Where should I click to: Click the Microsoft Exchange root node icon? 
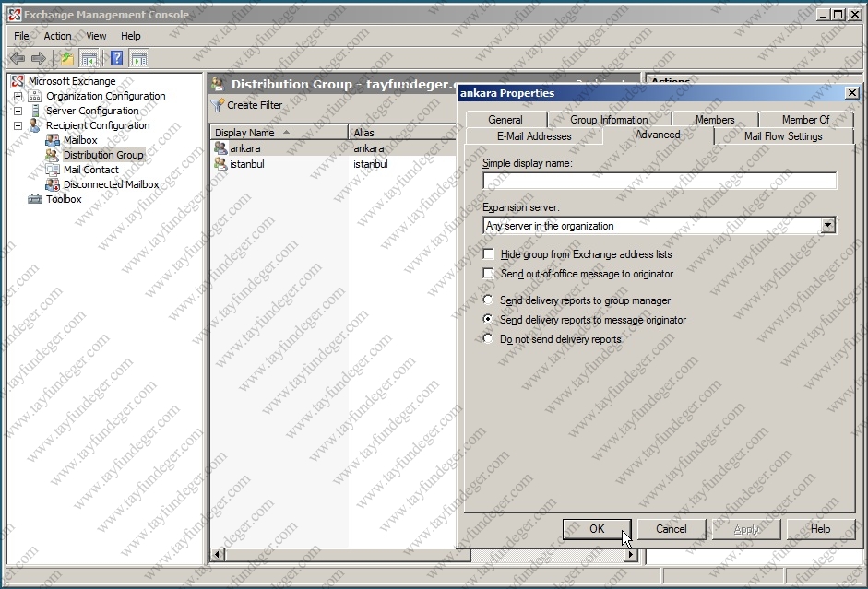tap(18, 81)
